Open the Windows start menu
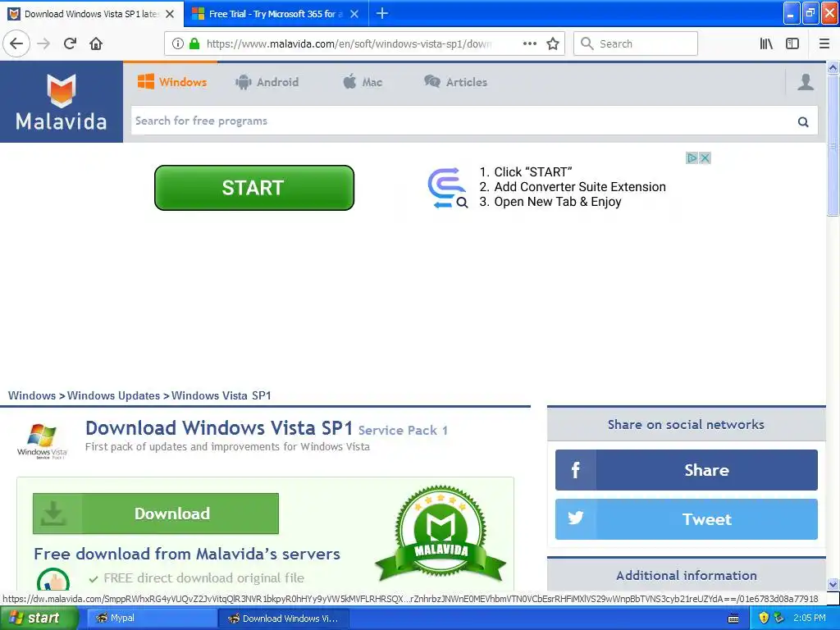This screenshot has height=630, width=840. (39, 618)
